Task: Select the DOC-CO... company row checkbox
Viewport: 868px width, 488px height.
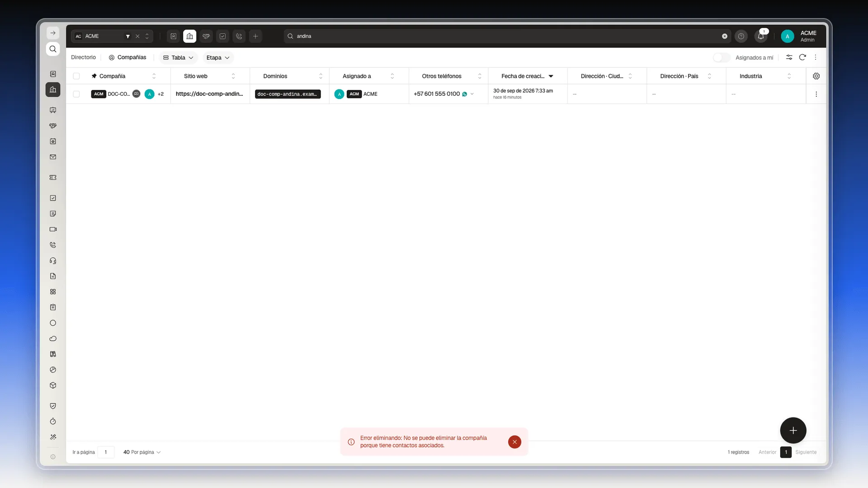Action: coord(76,94)
